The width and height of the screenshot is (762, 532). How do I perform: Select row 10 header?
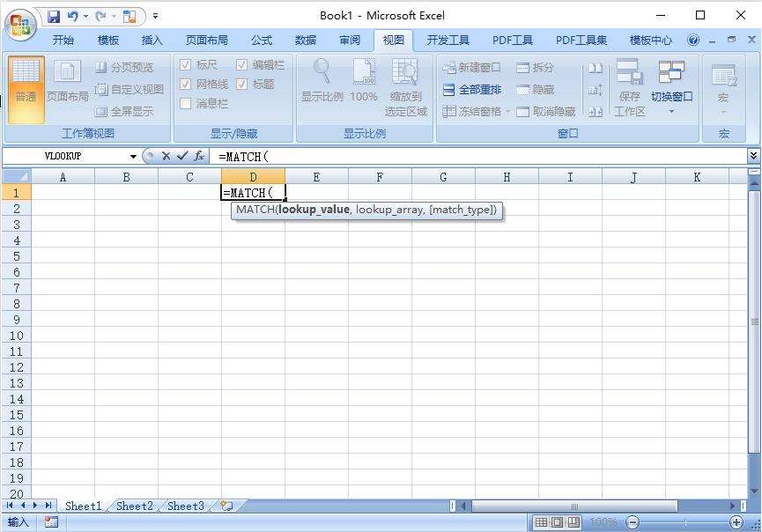coord(17,336)
